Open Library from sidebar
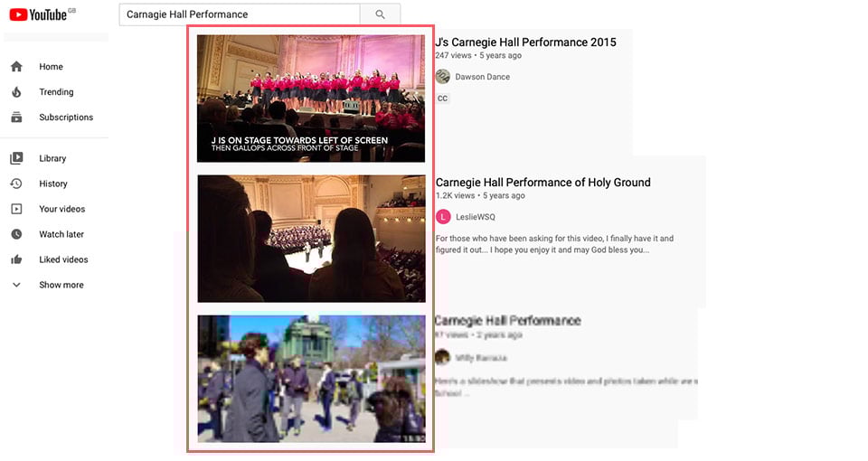 pos(52,158)
